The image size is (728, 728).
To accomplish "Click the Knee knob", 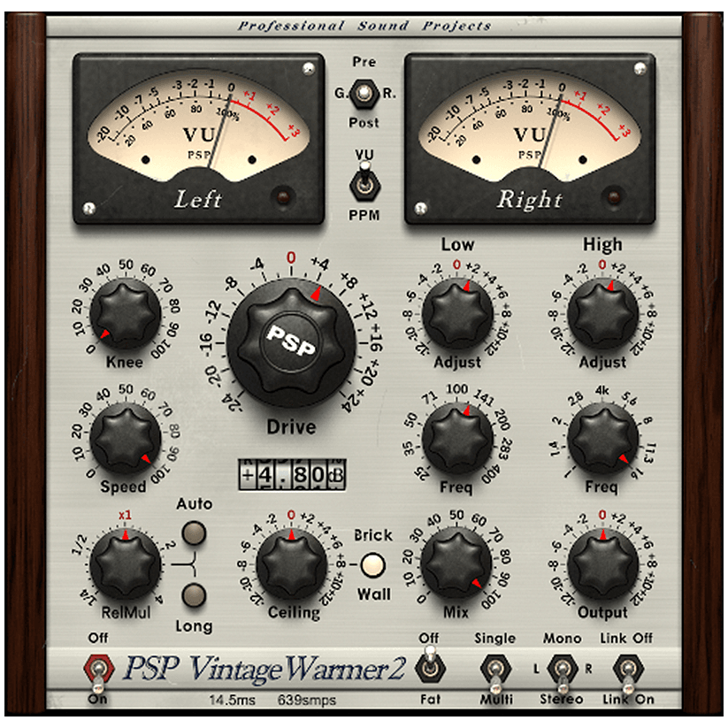I will click(x=125, y=313).
